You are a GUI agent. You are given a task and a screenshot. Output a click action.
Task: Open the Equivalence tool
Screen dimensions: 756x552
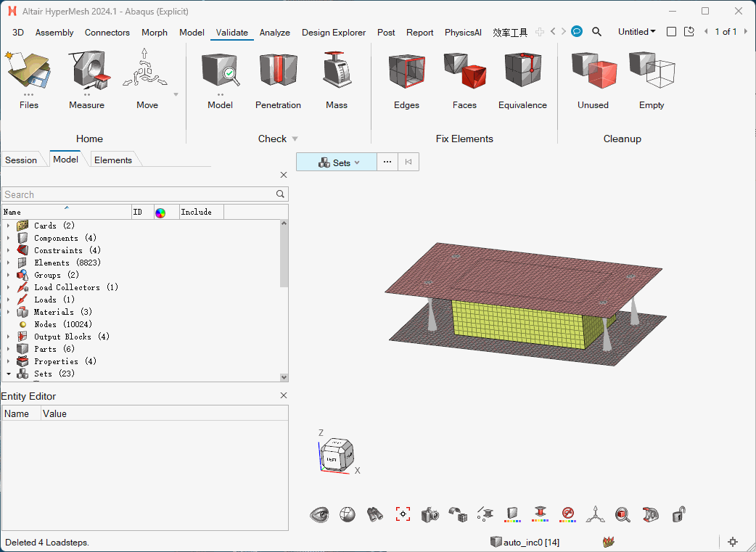(522, 80)
